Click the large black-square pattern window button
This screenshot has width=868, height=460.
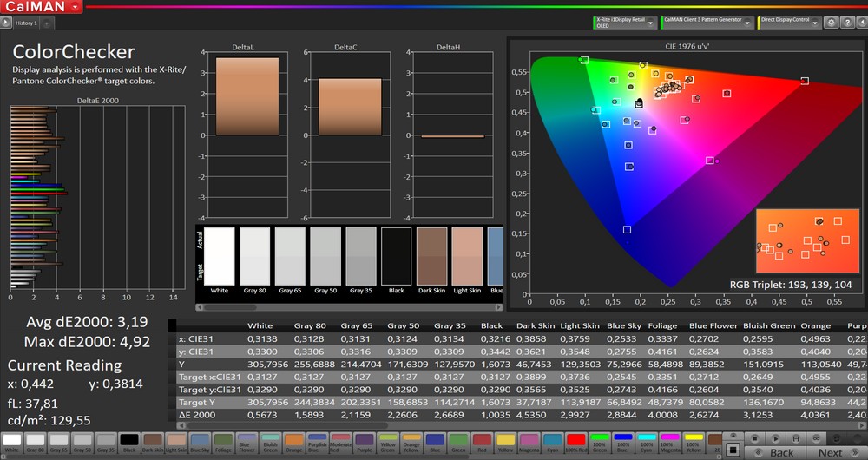(733, 450)
